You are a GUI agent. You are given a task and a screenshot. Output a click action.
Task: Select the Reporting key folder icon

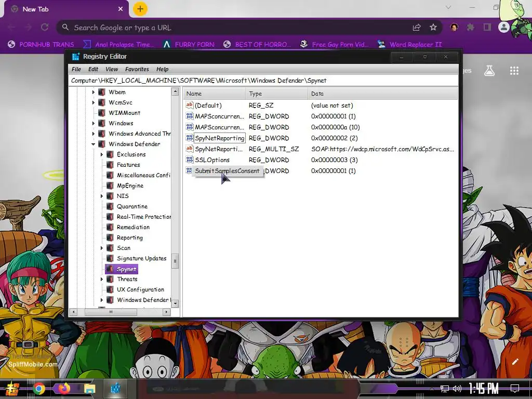pyautogui.click(x=110, y=237)
